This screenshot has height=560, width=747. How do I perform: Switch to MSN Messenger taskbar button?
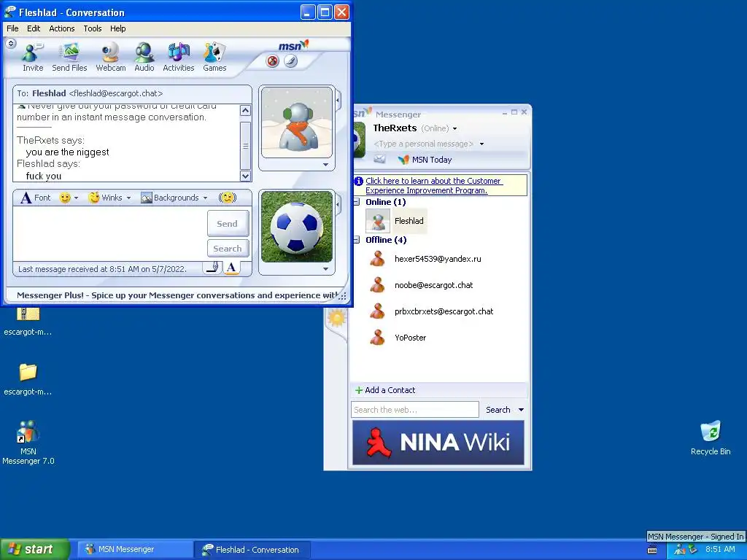[133, 550]
